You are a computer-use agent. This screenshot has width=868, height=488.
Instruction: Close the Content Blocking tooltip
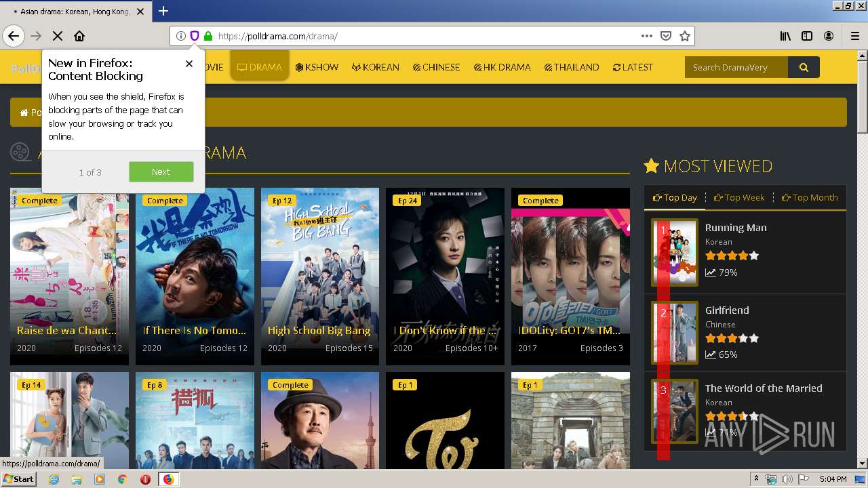(x=189, y=64)
